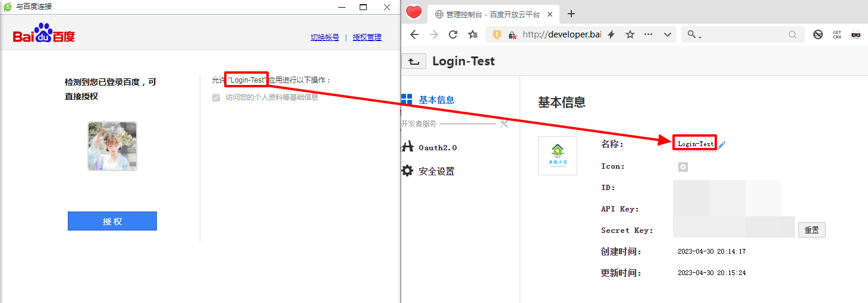This screenshot has width=868, height=303.
Task: Click the green e icon in 与百度连接 title bar
Action: coord(8,7)
